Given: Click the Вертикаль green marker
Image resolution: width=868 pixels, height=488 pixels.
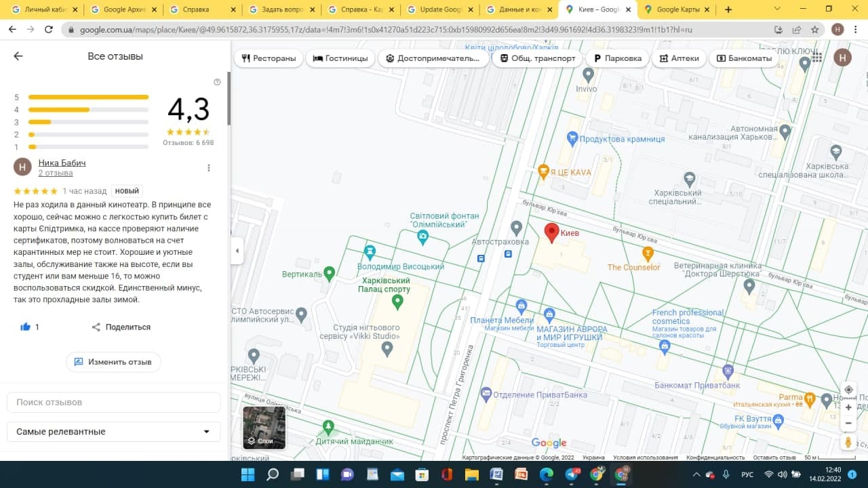Looking at the screenshot, I should click(329, 274).
